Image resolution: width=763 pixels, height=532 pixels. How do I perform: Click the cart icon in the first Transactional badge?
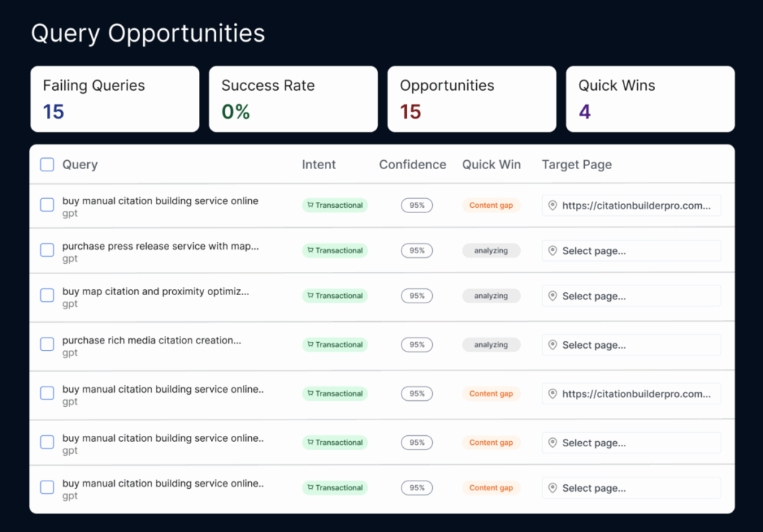click(x=309, y=206)
